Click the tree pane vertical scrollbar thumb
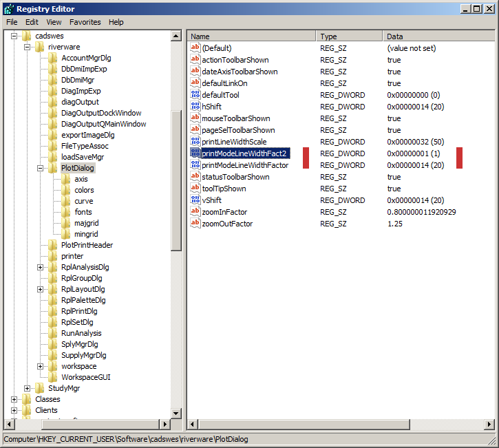The image size is (499, 448). point(176,181)
